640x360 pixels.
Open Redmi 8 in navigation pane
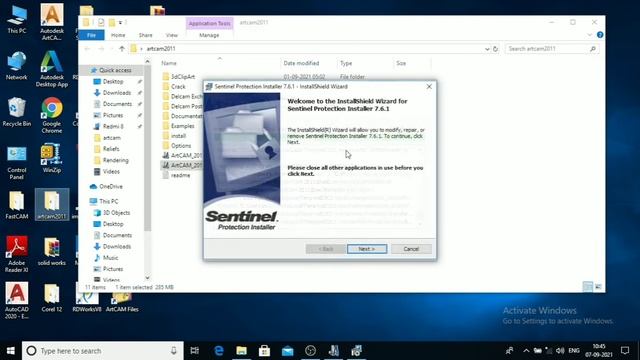(x=113, y=127)
